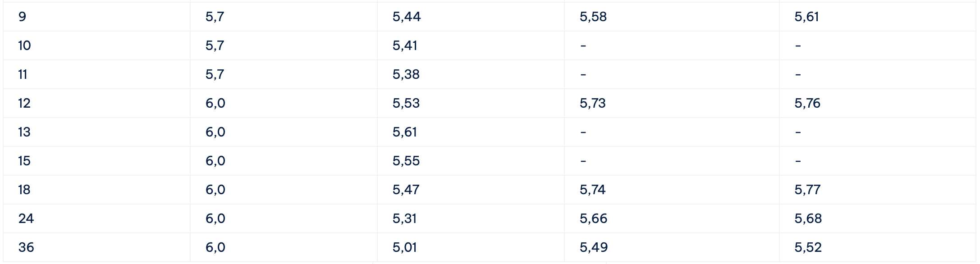The image size is (980, 264).
Task: Click the 5,77 value
Action: (807, 190)
